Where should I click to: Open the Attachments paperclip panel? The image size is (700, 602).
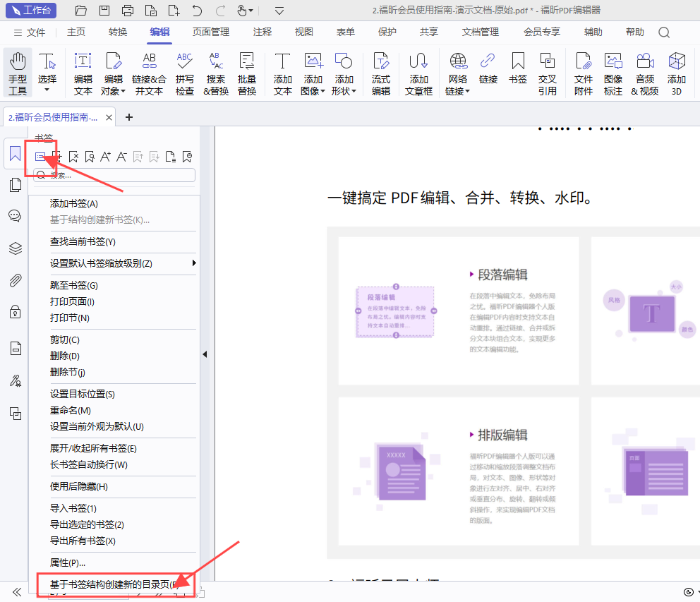(x=15, y=280)
